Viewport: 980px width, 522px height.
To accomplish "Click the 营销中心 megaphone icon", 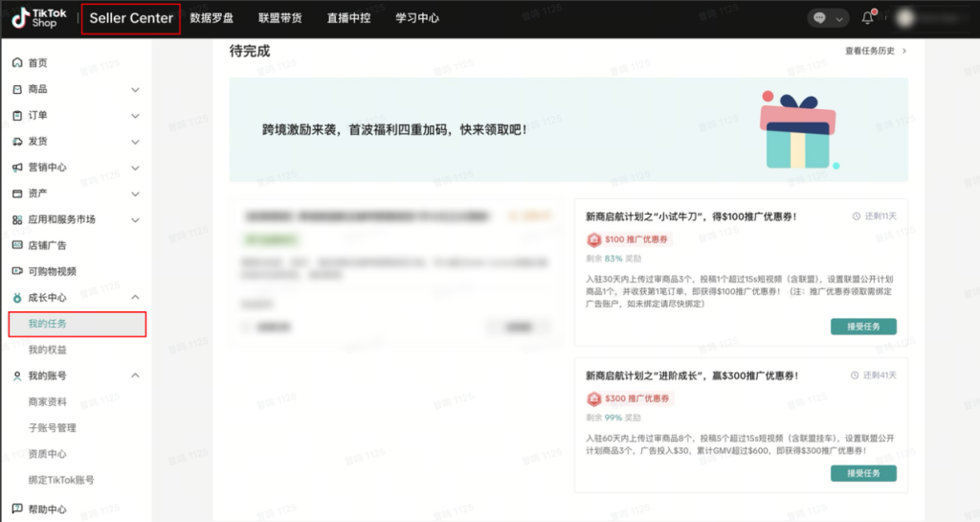I will pyautogui.click(x=17, y=168).
